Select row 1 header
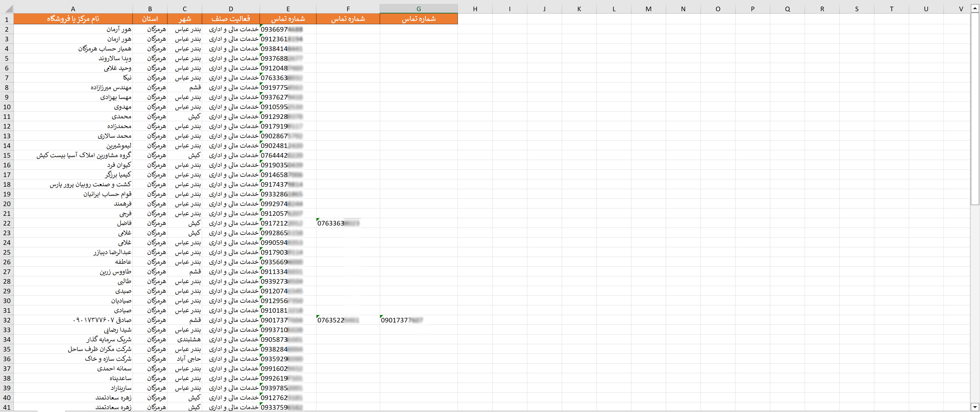 (x=7, y=19)
